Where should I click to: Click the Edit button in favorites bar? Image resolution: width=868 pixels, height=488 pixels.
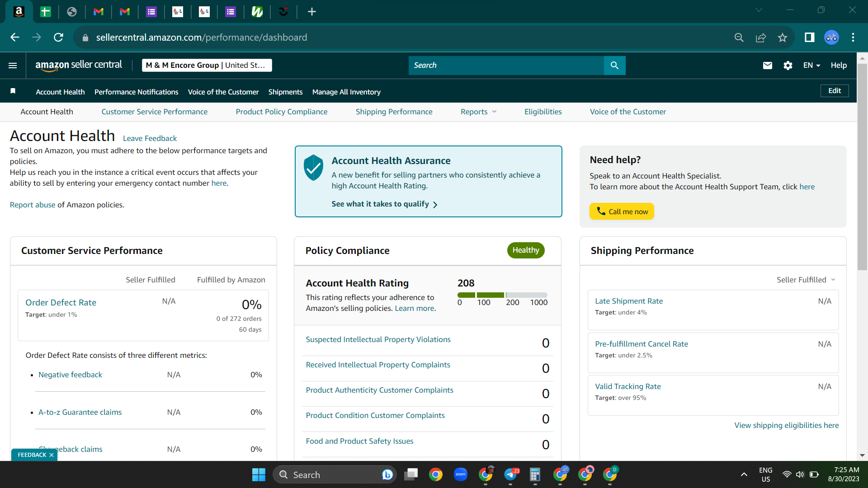[x=835, y=91]
